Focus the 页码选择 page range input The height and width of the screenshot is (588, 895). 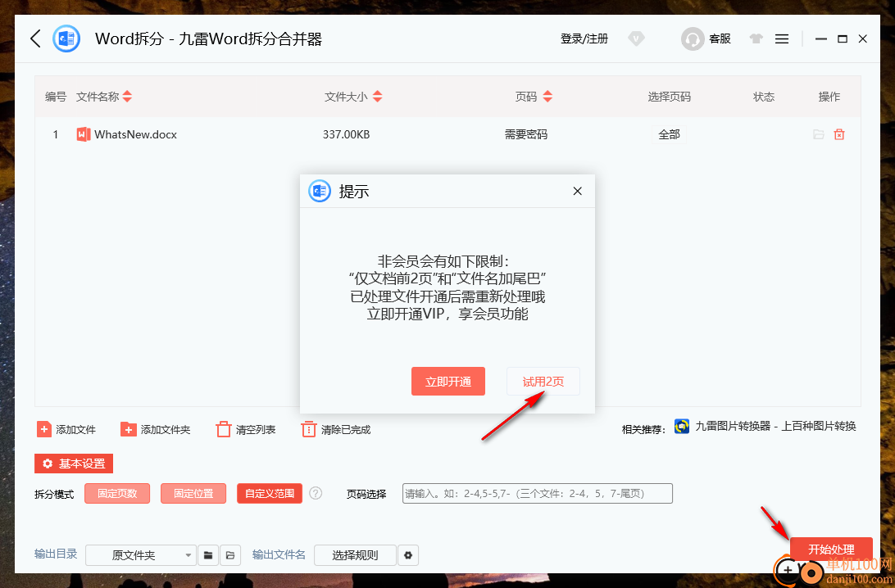[x=537, y=493]
